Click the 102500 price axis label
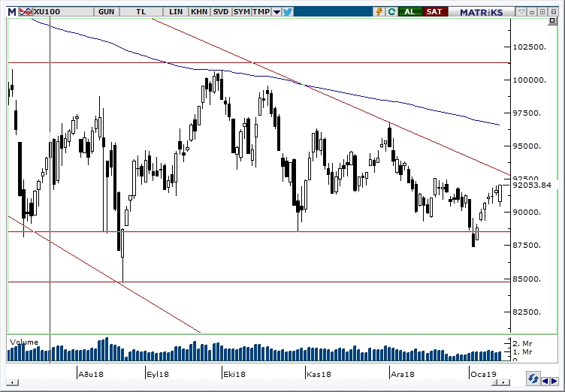Image resolution: width=565 pixels, height=392 pixels. 530,47
